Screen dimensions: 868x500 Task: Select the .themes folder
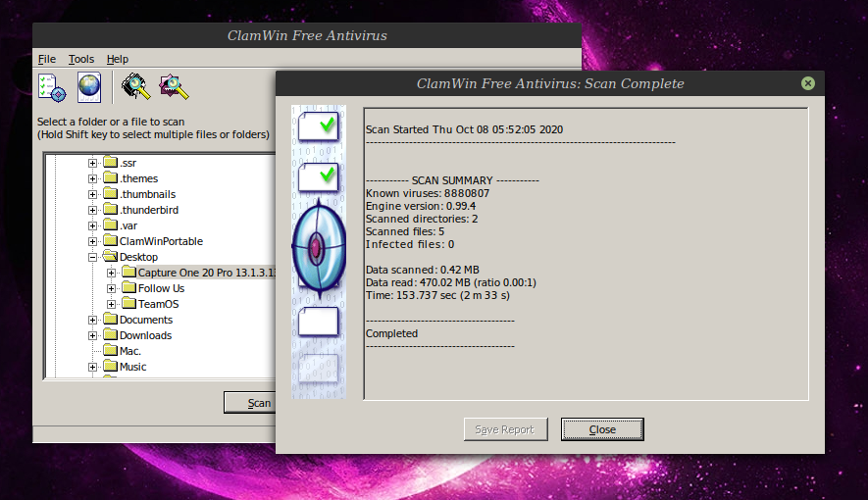(x=139, y=178)
